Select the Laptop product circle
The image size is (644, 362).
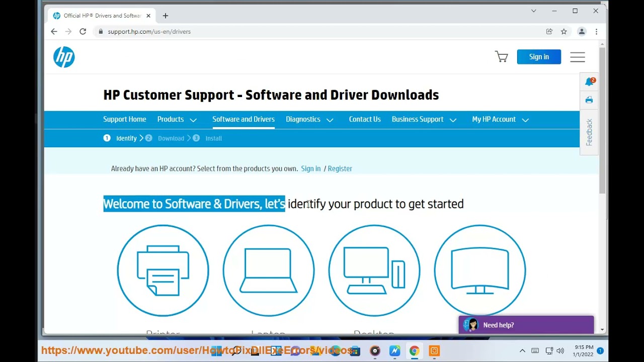point(269,270)
